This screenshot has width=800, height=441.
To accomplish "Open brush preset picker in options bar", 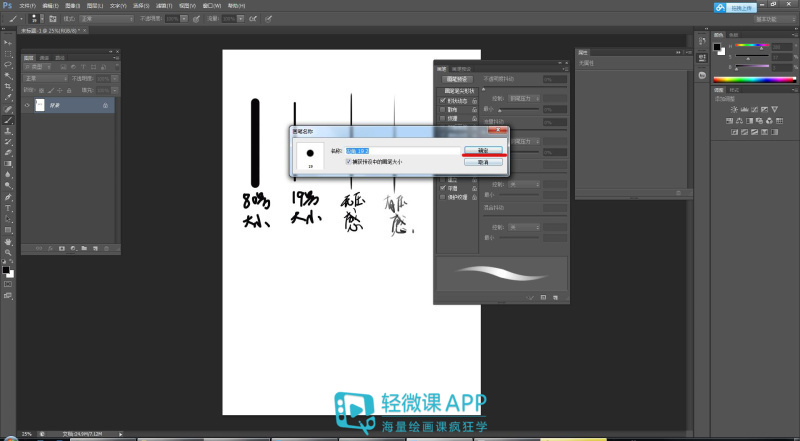I will pos(36,18).
